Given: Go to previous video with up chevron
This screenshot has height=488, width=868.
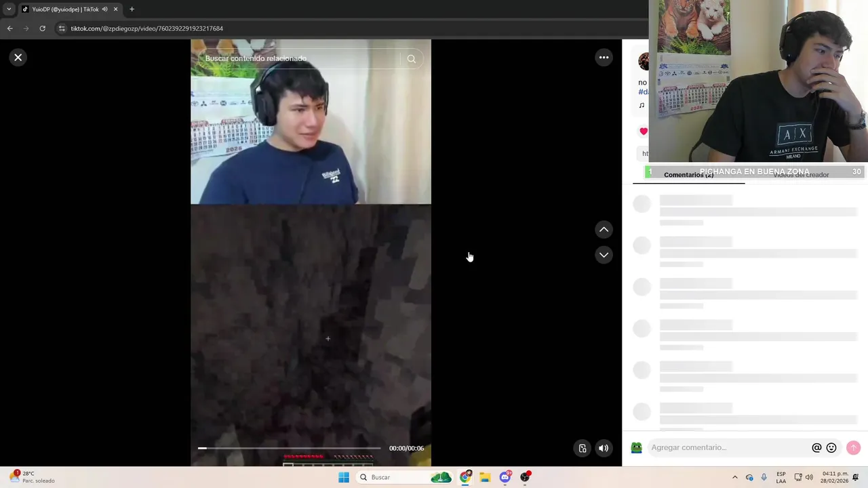Looking at the screenshot, I should 604,230.
